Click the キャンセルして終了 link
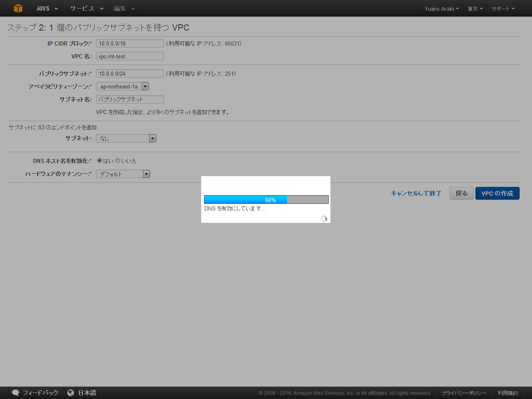Image resolution: width=532 pixels, height=399 pixels. 416,193
